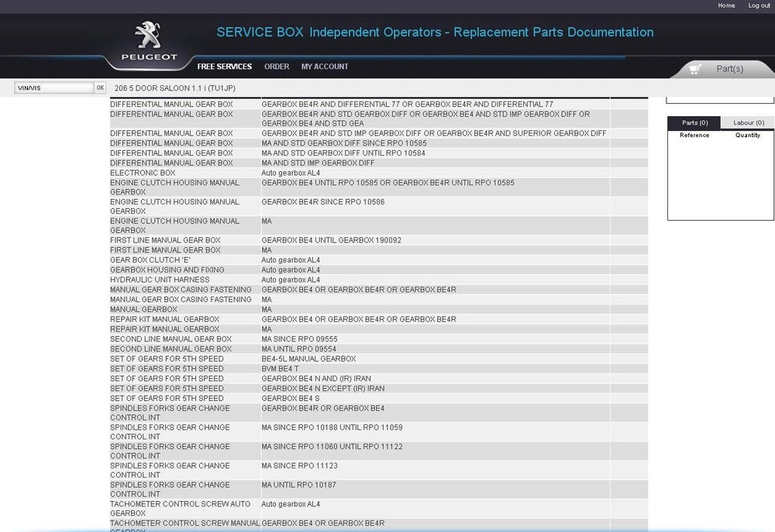The width and height of the screenshot is (775, 532).
Task: Select 5TH SPEED gears GEARBOX BE4 S row
Action: pyautogui.click(x=379, y=398)
